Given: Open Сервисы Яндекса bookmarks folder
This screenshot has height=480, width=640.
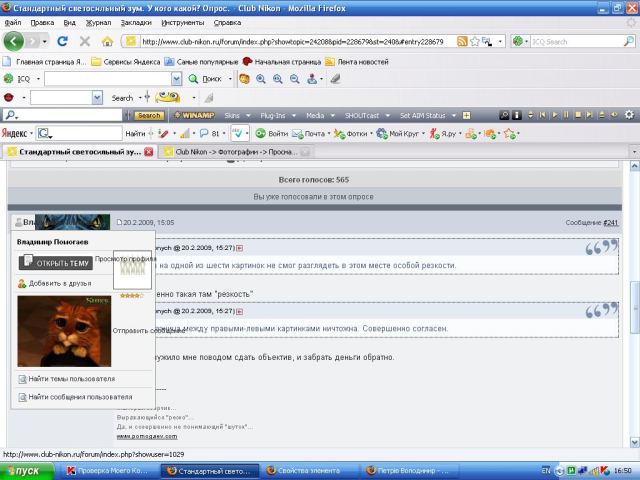Looking at the screenshot, I should 126,62.
